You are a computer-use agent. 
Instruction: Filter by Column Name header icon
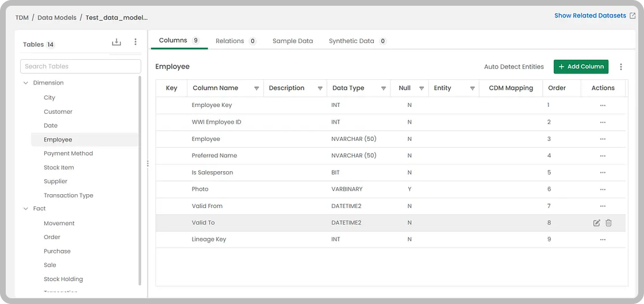pos(256,88)
